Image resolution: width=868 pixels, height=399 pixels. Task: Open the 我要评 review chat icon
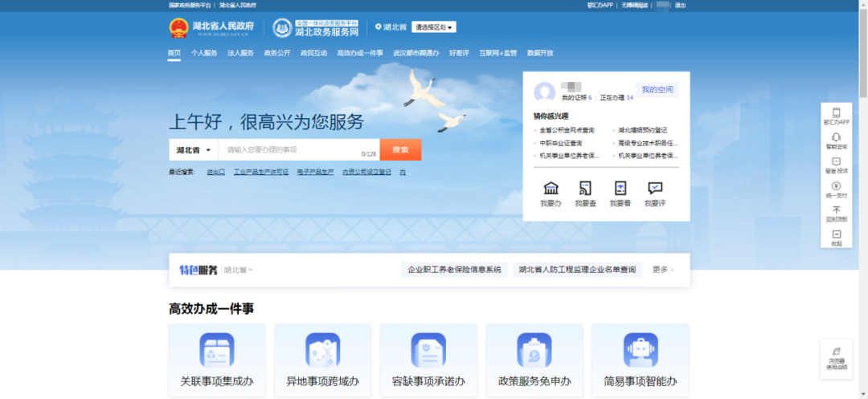pyautogui.click(x=655, y=188)
